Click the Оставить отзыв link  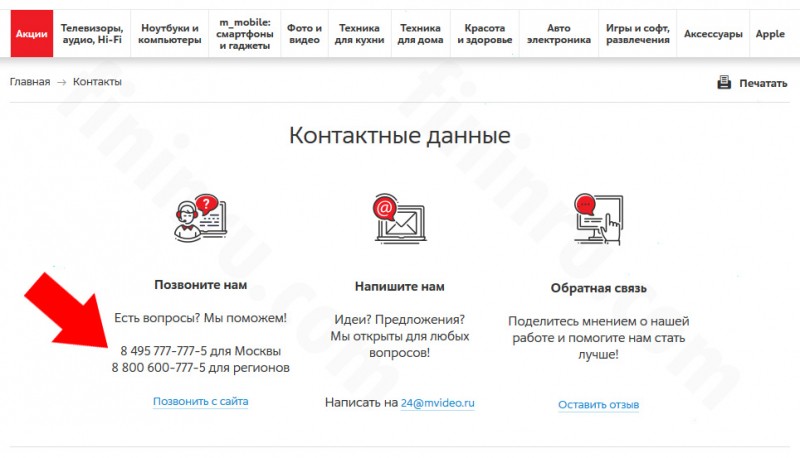click(598, 404)
